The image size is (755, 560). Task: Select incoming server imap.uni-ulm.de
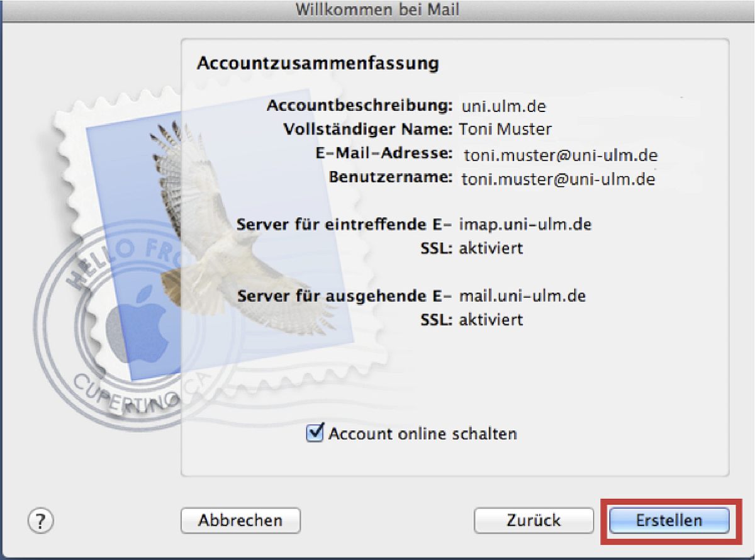click(525, 225)
